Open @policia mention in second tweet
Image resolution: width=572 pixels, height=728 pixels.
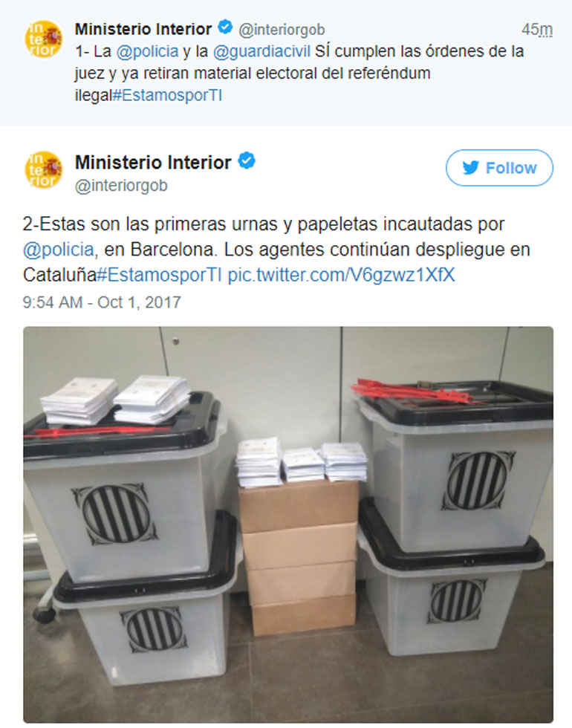[x=59, y=250]
